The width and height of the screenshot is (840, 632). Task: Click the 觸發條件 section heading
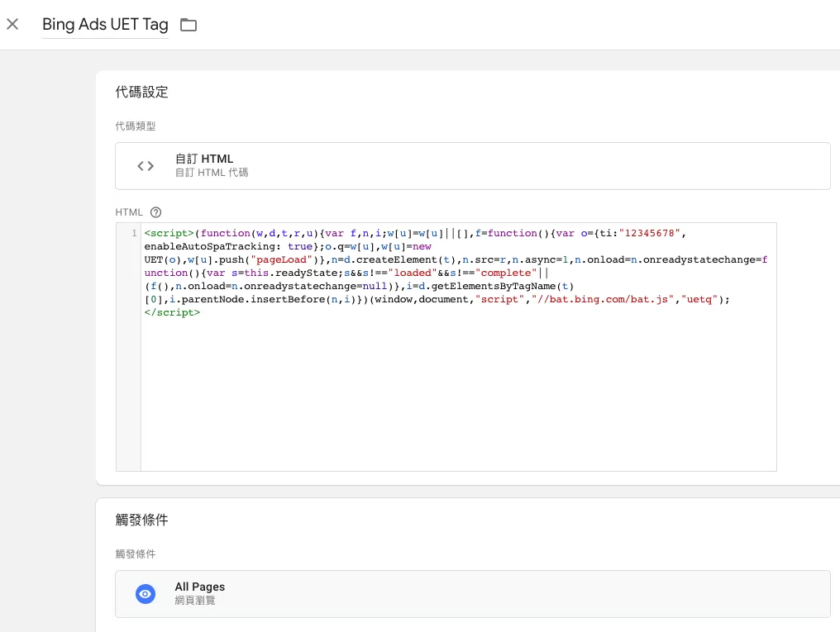coord(141,520)
